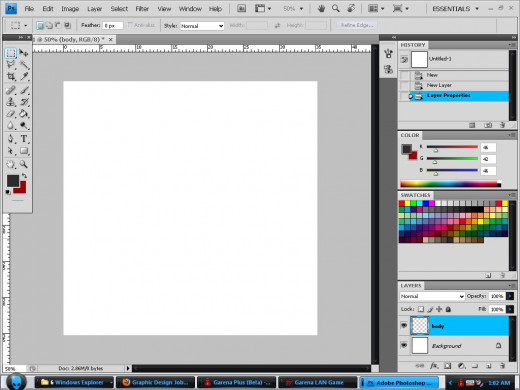Select the Pen tool
The width and height of the screenshot is (520, 390).
[x=11, y=139]
